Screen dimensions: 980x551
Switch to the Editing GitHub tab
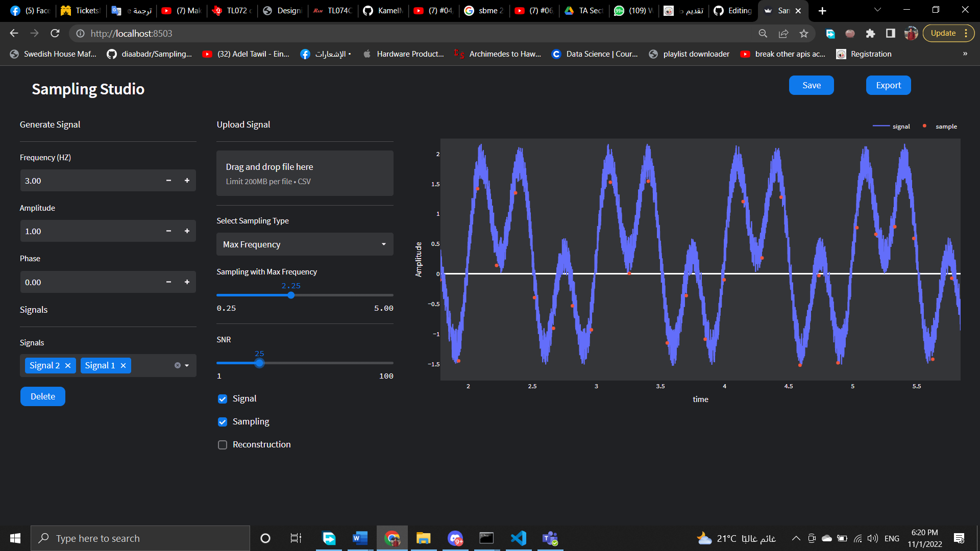click(732, 11)
